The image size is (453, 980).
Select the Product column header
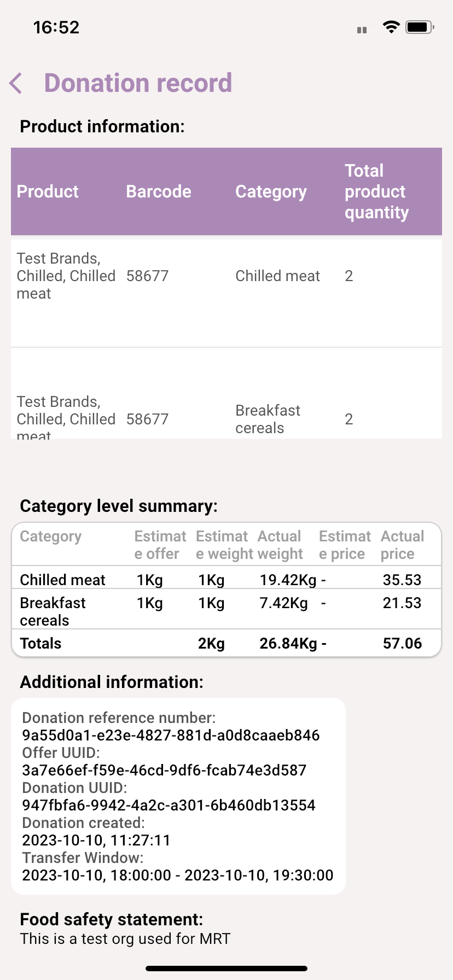click(48, 191)
